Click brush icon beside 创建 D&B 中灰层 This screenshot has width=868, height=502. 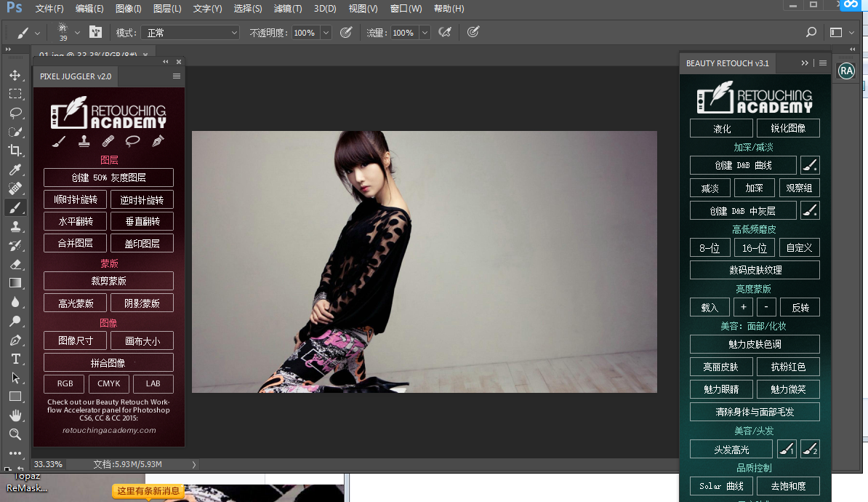pyautogui.click(x=810, y=210)
